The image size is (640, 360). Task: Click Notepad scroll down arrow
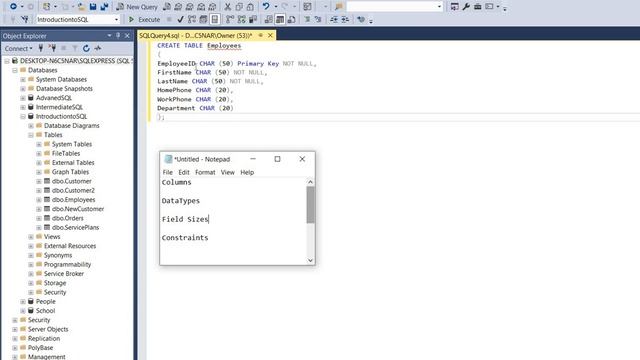310,260
